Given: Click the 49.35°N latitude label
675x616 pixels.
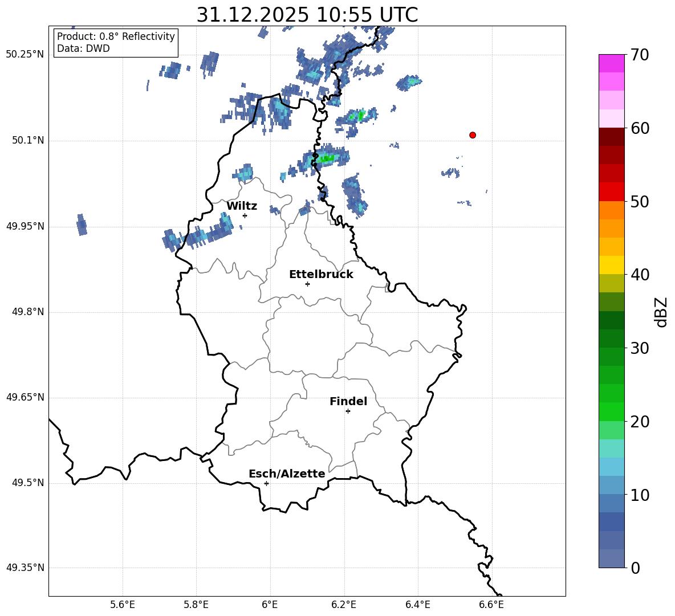Looking at the screenshot, I should pos(25,568).
